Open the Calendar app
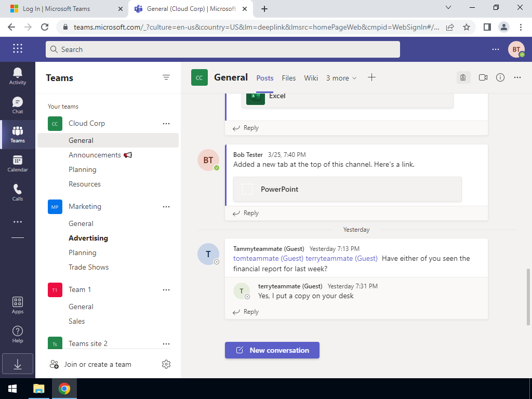 click(x=17, y=164)
